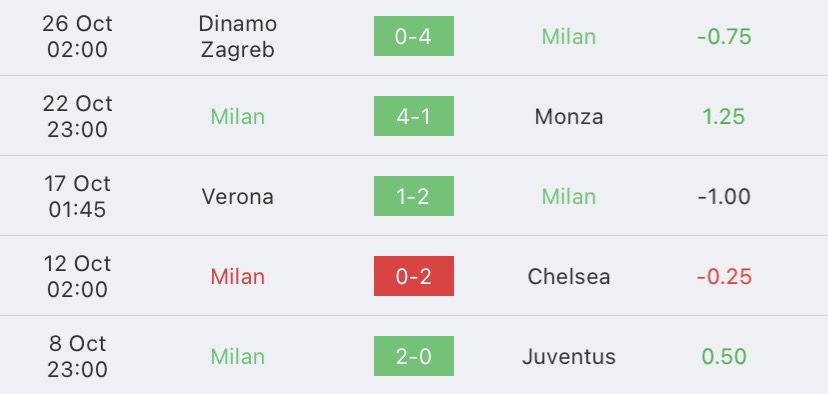Select Milan in the 22 Oct row
The width and height of the screenshot is (828, 394).
click(x=238, y=117)
